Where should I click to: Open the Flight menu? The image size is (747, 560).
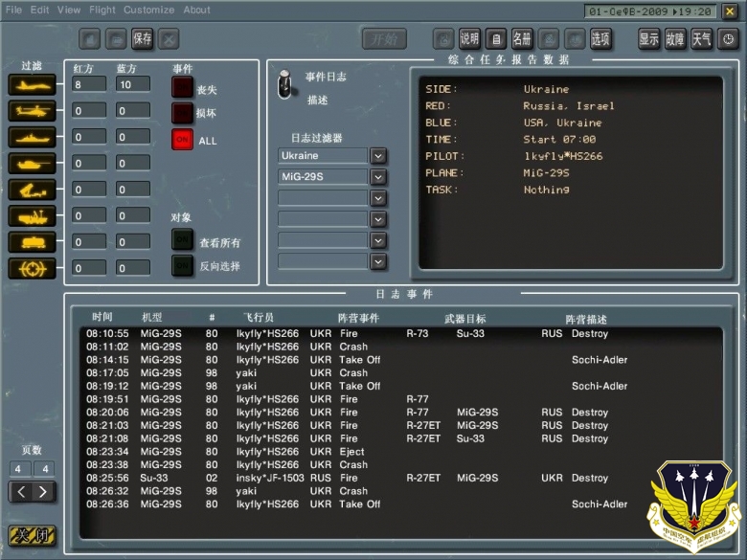[102, 10]
